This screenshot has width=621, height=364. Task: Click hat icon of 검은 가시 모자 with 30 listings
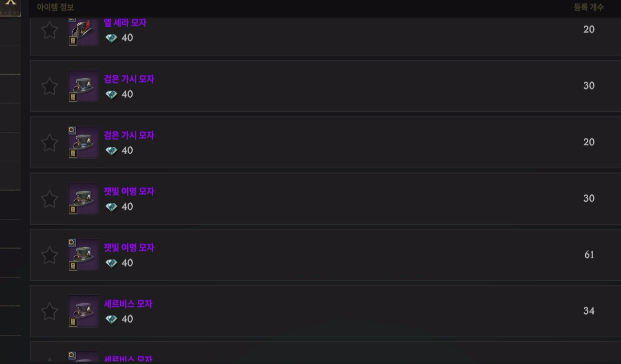coord(83,86)
